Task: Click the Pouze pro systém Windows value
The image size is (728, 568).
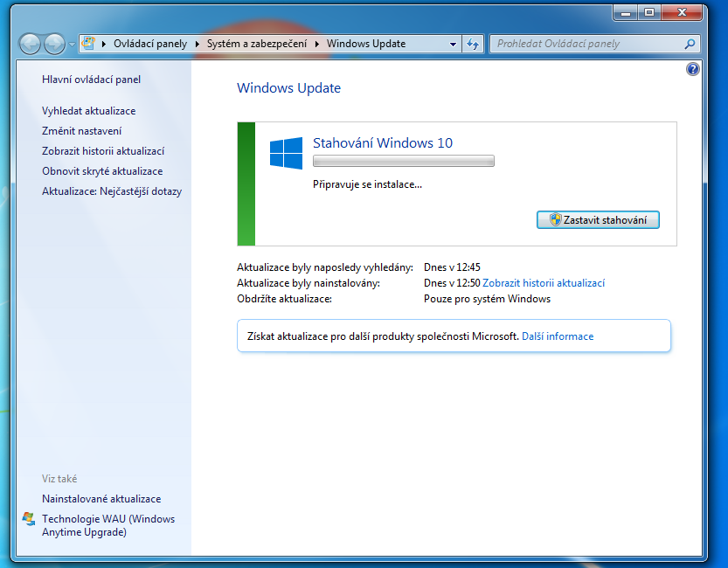Action: pyautogui.click(x=487, y=299)
